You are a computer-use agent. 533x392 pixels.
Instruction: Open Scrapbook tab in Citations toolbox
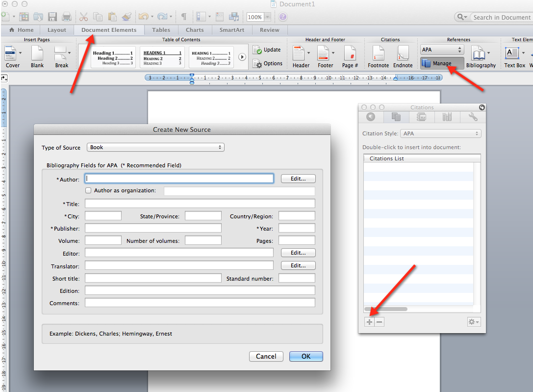coord(422,117)
